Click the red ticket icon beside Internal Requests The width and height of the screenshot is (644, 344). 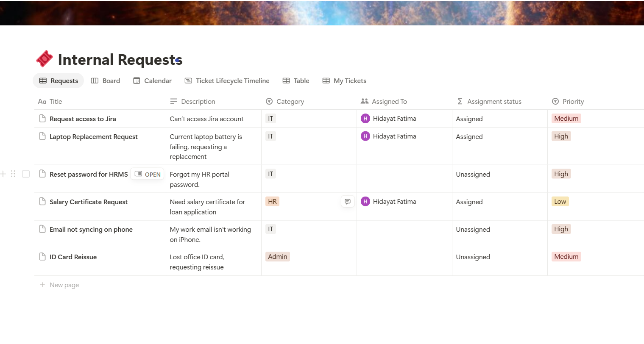tap(45, 58)
